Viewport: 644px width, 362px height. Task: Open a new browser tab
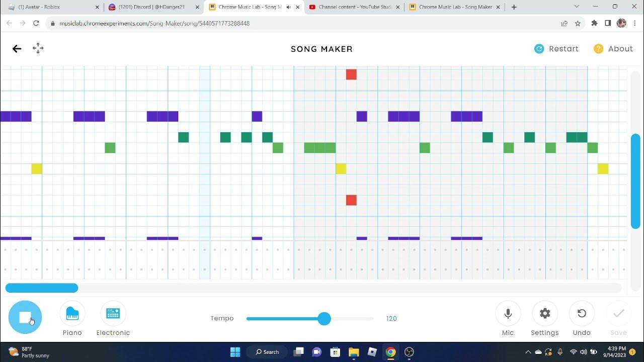[x=514, y=7]
